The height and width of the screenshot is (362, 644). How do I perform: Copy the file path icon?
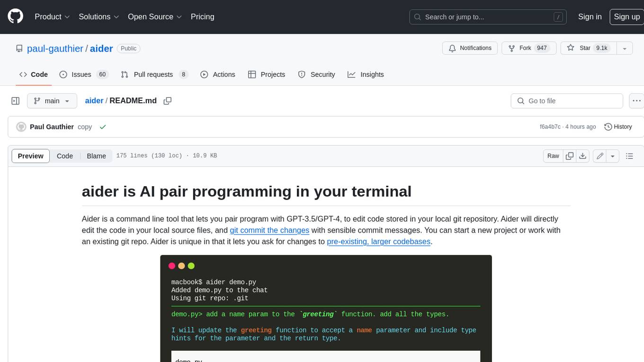167,101
